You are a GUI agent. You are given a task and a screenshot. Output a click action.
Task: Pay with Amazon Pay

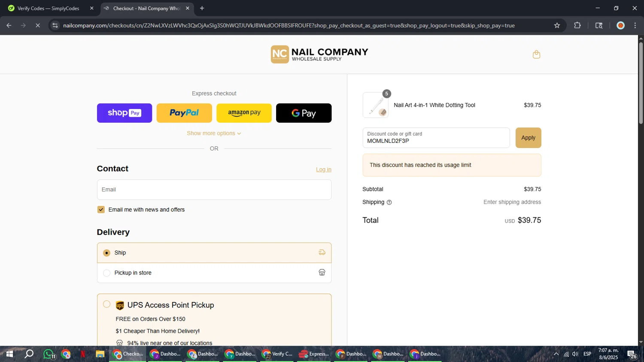click(x=244, y=113)
